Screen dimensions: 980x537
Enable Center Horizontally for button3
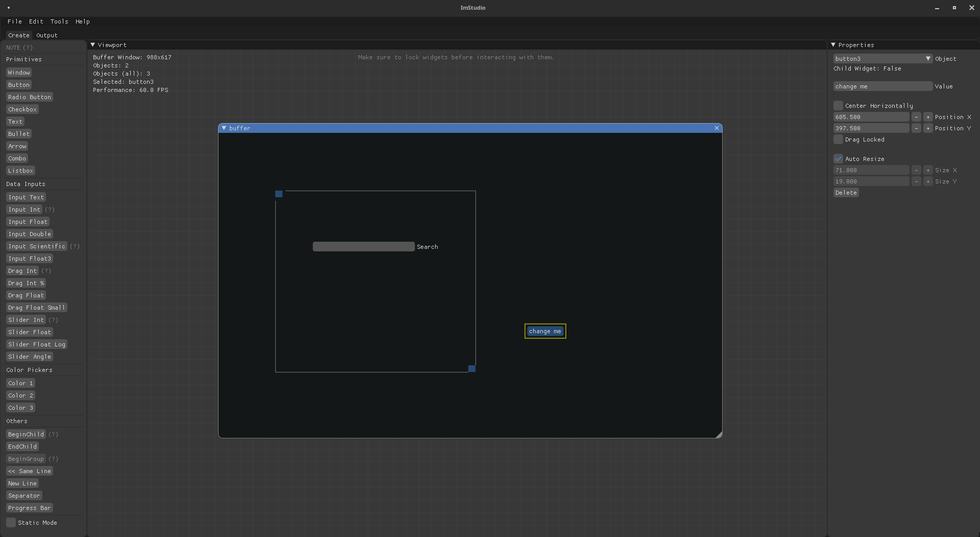[x=838, y=105]
